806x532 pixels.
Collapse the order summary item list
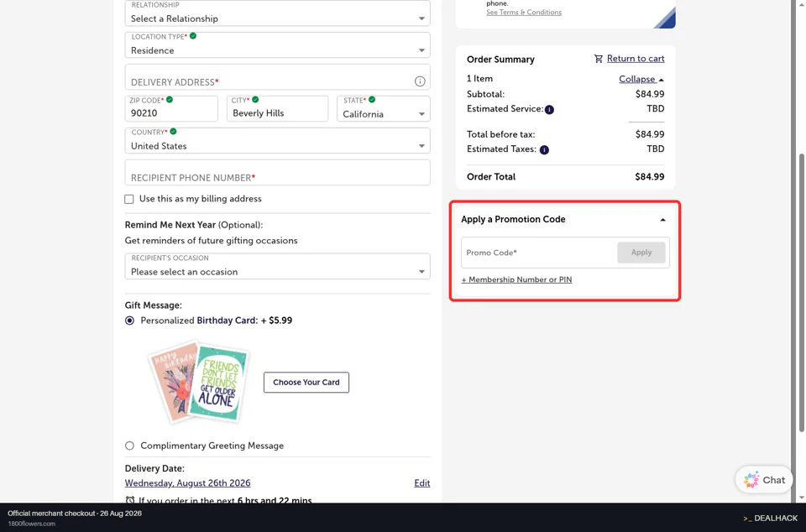(641, 79)
